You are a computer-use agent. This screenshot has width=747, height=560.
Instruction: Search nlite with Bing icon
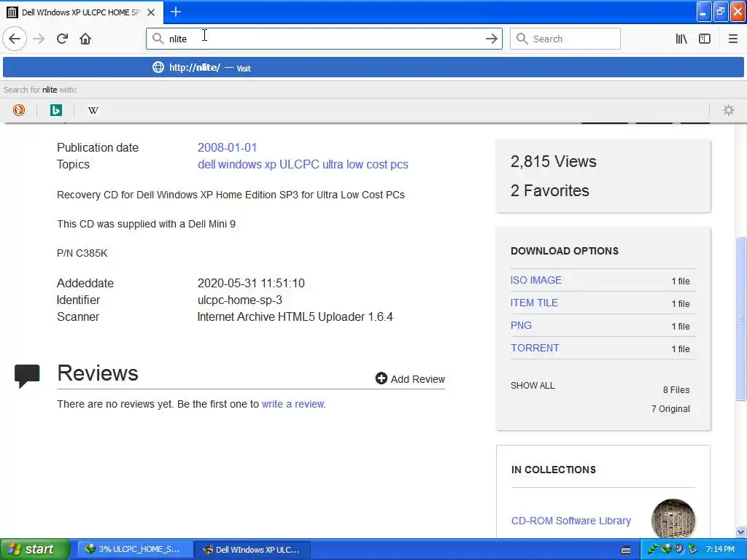(x=55, y=110)
